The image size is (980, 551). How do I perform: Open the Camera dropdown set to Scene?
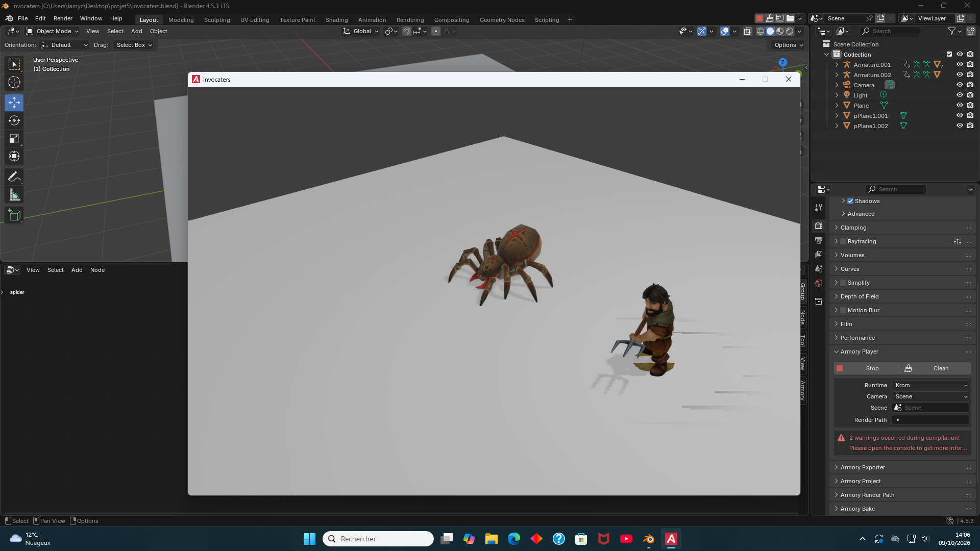tap(931, 396)
